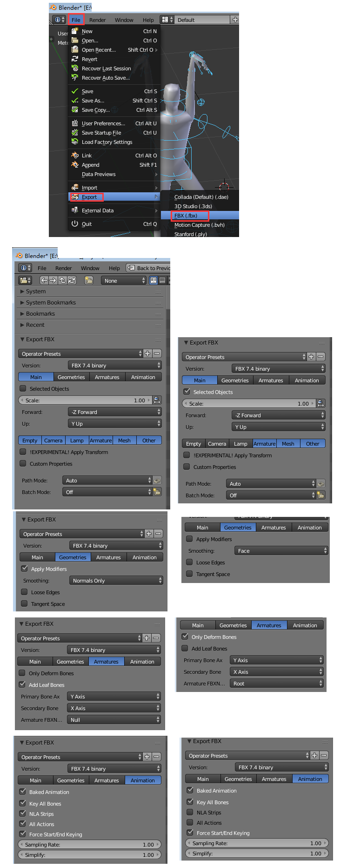The image size is (347, 868).
Task: Toggle scale-all-data icon beside Scale, Selected Objects unchecked
Action: click(157, 400)
